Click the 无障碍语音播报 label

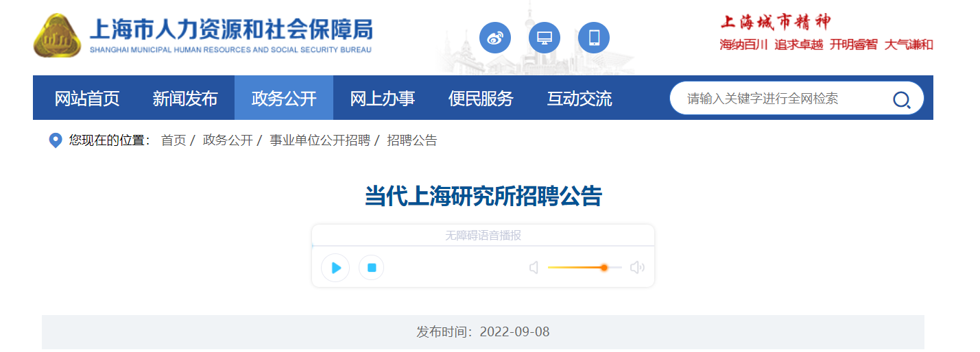483,236
